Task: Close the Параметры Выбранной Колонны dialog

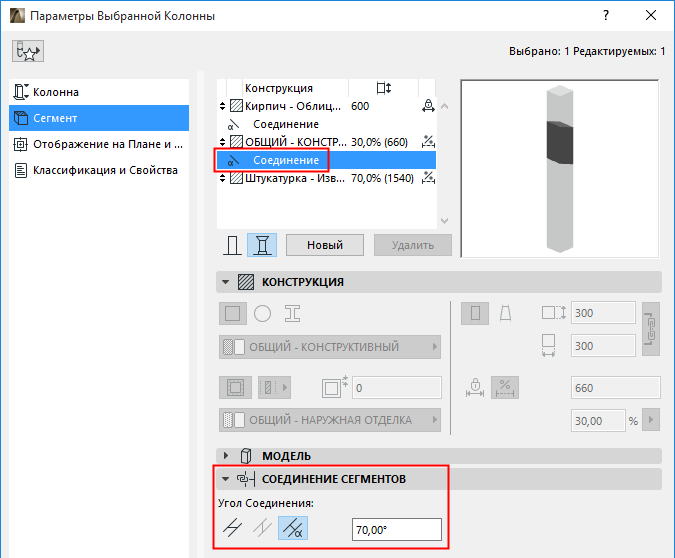Action: click(651, 16)
